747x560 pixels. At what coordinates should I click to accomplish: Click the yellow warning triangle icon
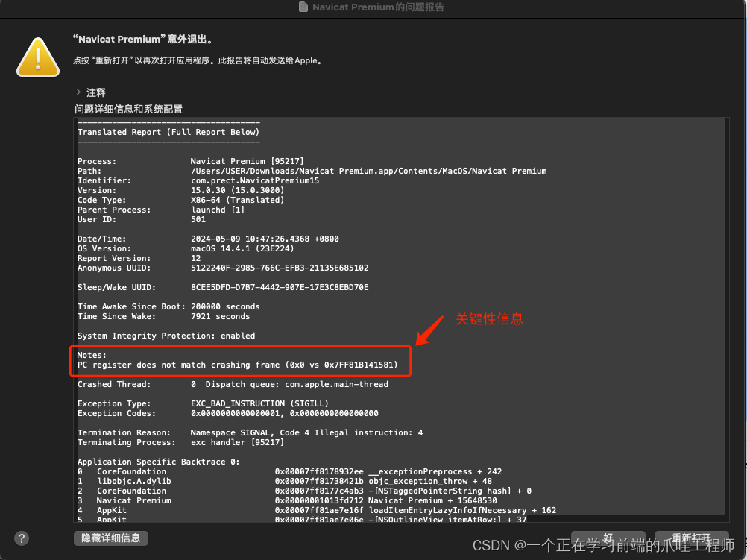tap(37, 56)
